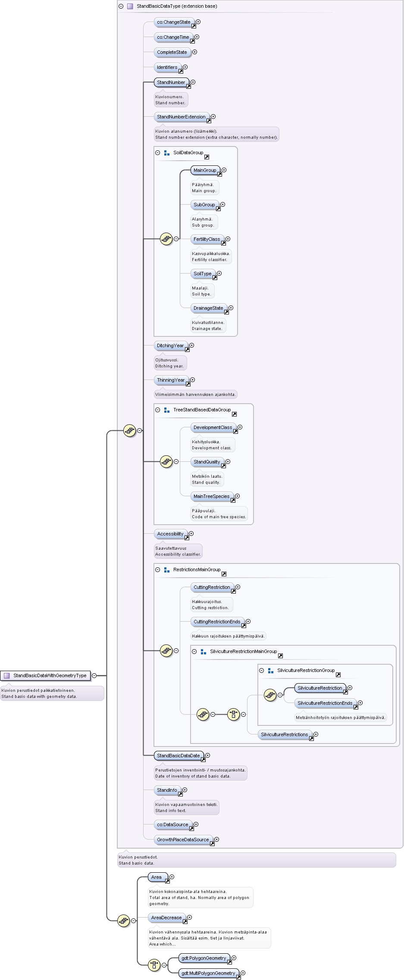Click the RestrictionsMainGroup group icon
This screenshot has width=404, height=980.
point(167,569)
